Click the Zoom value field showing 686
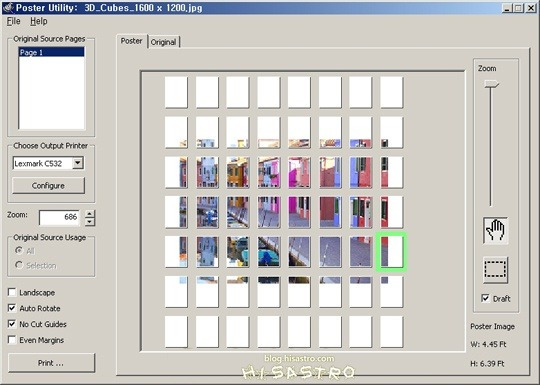540x385 pixels. 59,217
